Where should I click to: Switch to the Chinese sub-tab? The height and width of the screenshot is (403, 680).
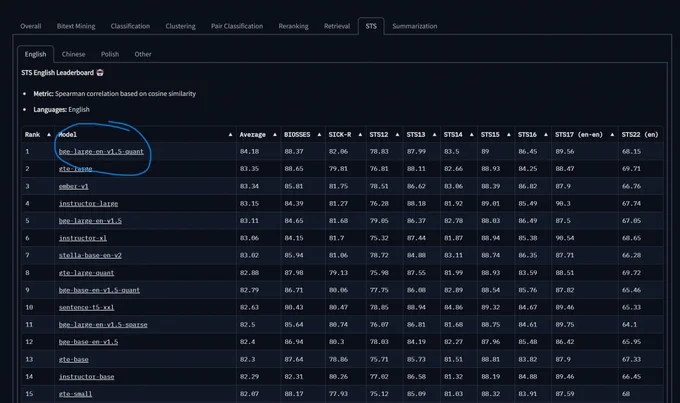click(73, 54)
